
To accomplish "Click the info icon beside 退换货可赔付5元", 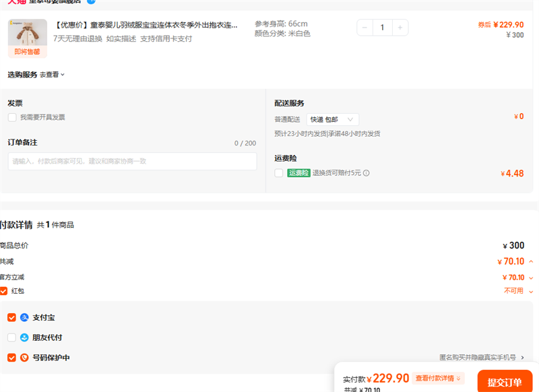I will (x=367, y=173).
